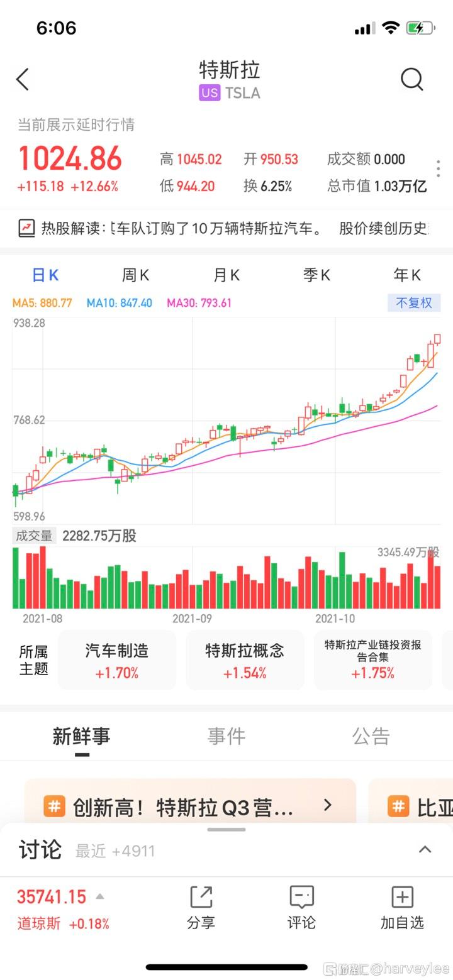453x980 pixels.
Task: Tap the latest candlestick on the chart
Action: click(437, 339)
